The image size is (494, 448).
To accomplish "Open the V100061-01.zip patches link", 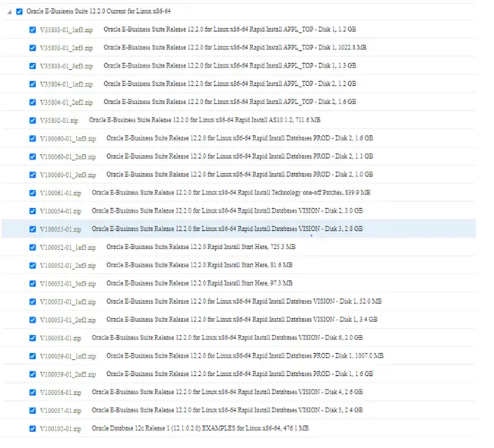I will [x=61, y=193].
